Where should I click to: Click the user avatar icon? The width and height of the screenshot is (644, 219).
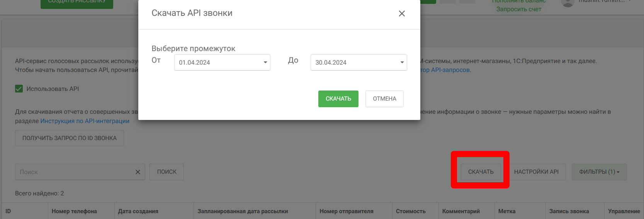point(567,2)
